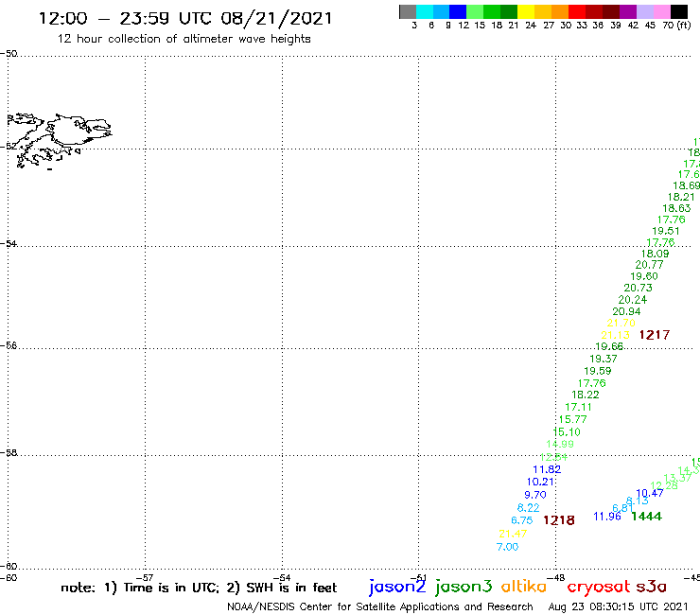Image resolution: width=700 pixels, height=615 pixels.
Task: Click the 20.24 wave height value
Action: 633,300
